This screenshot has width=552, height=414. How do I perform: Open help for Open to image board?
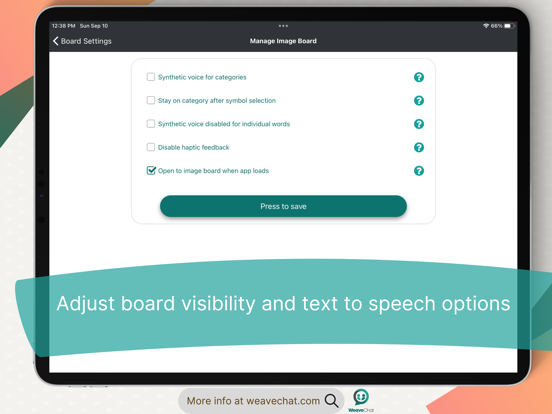[x=419, y=171]
